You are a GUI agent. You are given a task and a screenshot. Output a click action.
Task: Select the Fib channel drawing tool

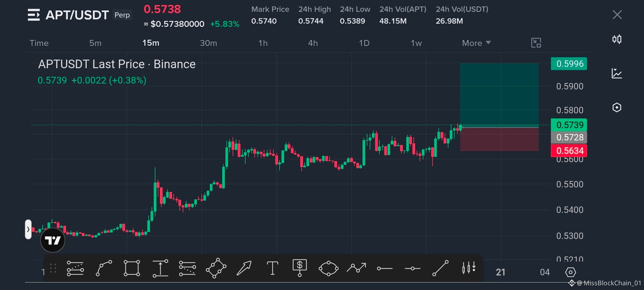(x=75, y=268)
